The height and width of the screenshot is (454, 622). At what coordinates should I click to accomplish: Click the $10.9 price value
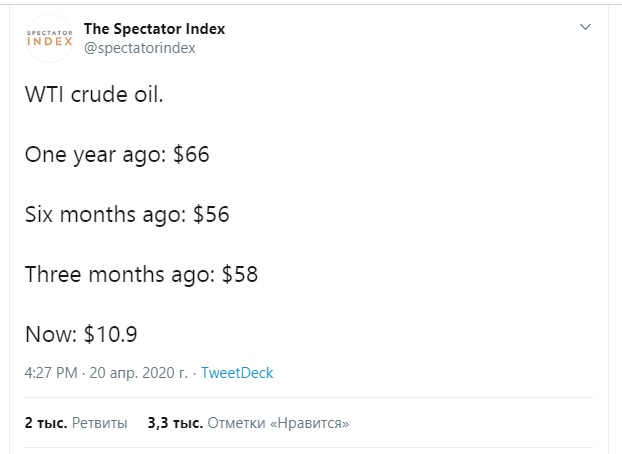point(110,334)
